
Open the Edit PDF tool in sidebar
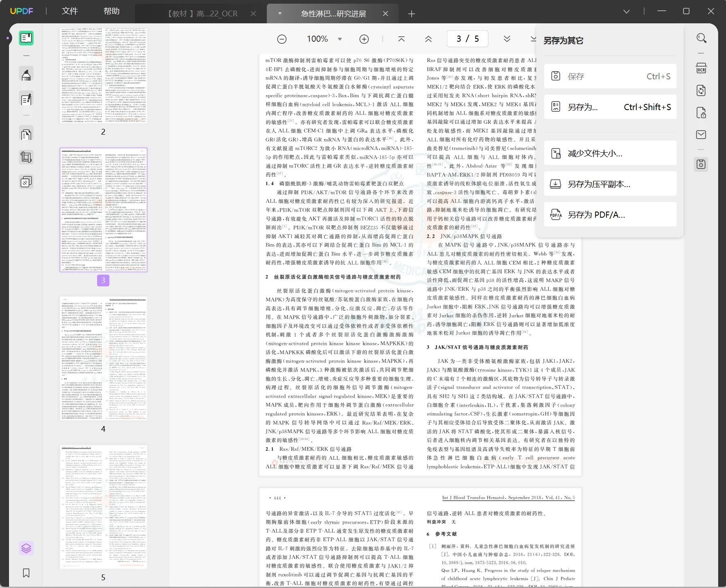[x=26, y=99]
